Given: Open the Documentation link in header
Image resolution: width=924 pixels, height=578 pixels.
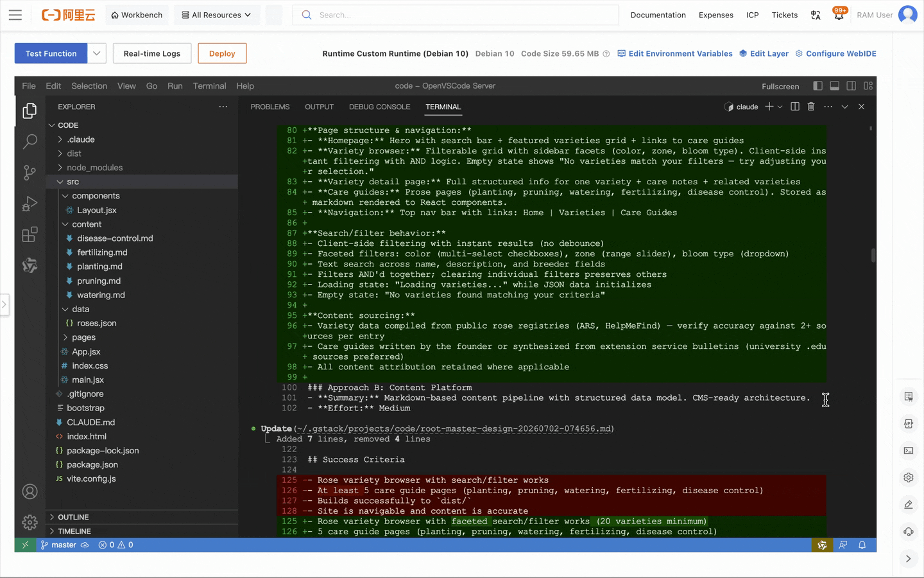Looking at the screenshot, I should [658, 15].
